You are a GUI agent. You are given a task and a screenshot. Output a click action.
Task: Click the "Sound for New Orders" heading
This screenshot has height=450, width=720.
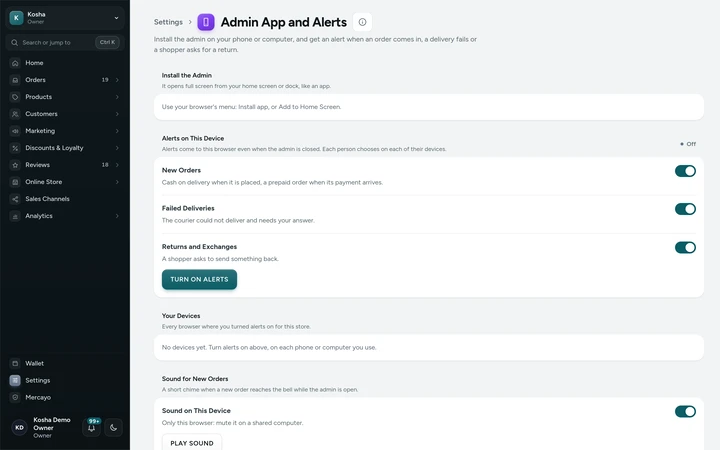(x=195, y=379)
